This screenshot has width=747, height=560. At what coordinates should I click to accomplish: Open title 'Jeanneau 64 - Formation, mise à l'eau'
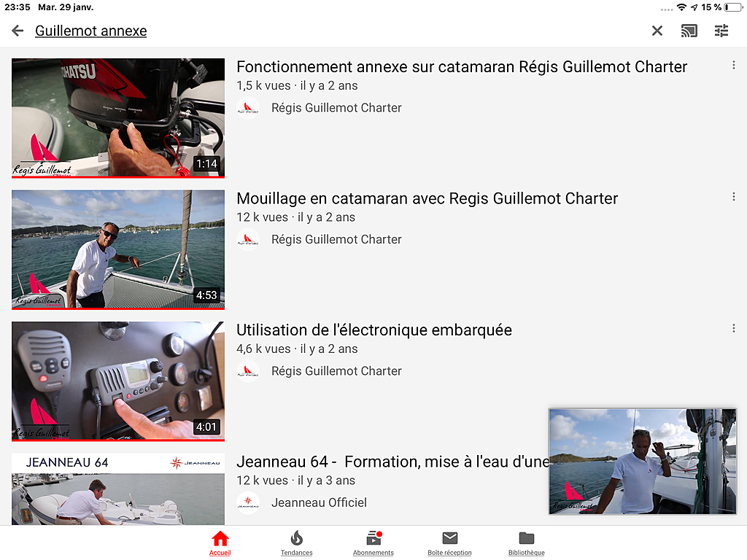click(392, 462)
